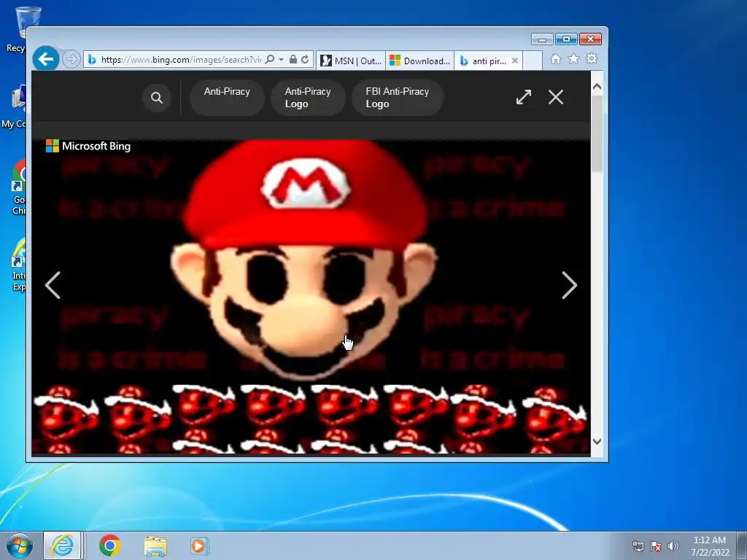747x560 pixels.
Task: Select the My Computer desktop icon
Action: (15, 106)
